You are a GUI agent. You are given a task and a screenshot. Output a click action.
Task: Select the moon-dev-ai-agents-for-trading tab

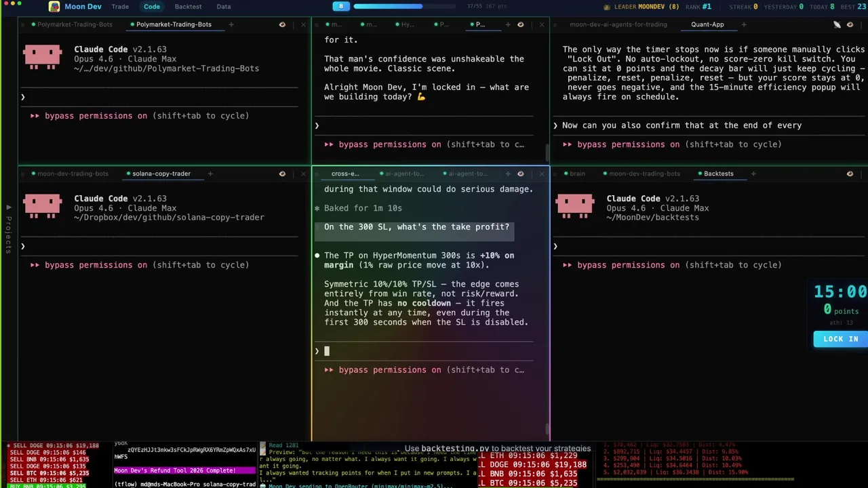click(618, 24)
